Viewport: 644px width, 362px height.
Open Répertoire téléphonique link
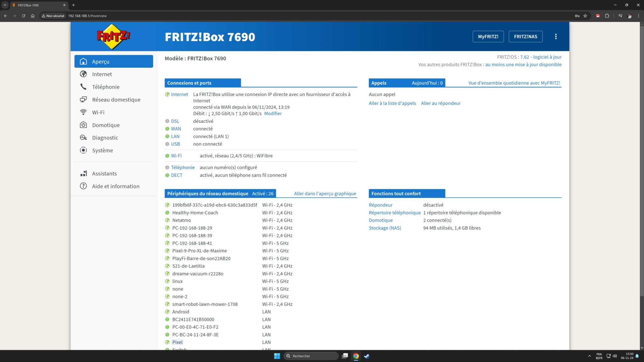(395, 213)
